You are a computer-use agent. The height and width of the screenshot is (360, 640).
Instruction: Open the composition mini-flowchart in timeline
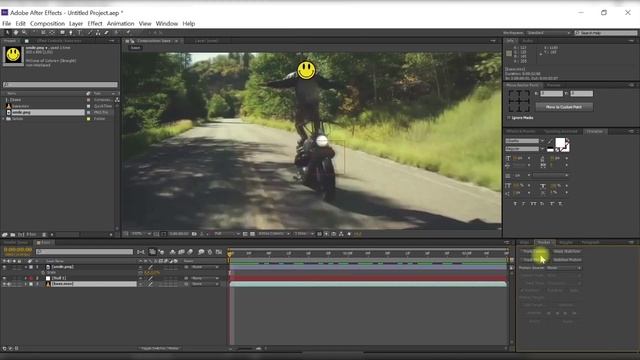pos(141,252)
